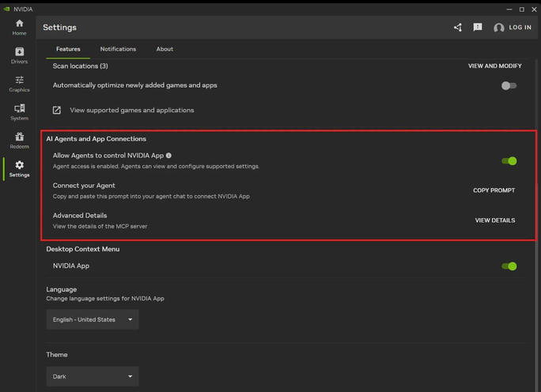Click the NVIDIA logo in title bar

click(6, 9)
